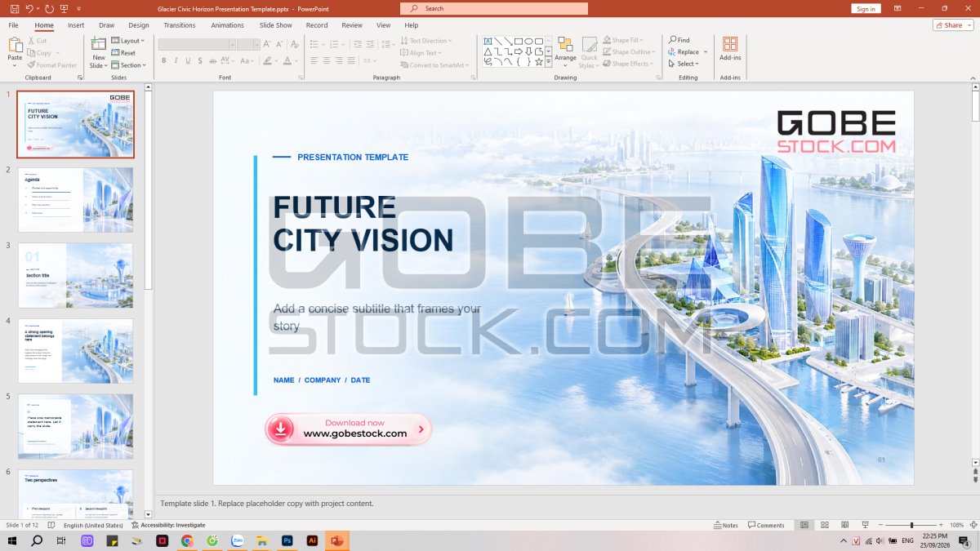Open the Replace dropdown arrow
Image resolution: width=980 pixels, height=551 pixels.
pyautogui.click(x=706, y=52)
